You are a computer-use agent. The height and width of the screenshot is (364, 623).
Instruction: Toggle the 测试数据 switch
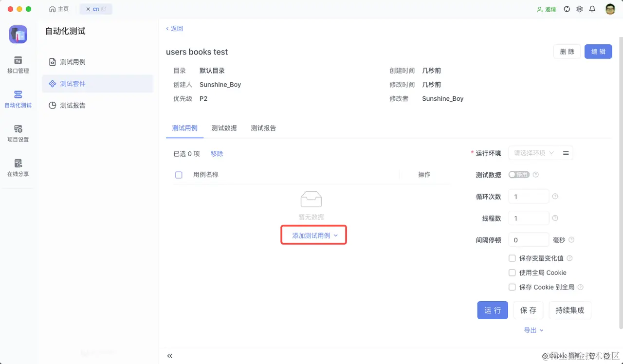pyautogui.click(x=519, y=174)
